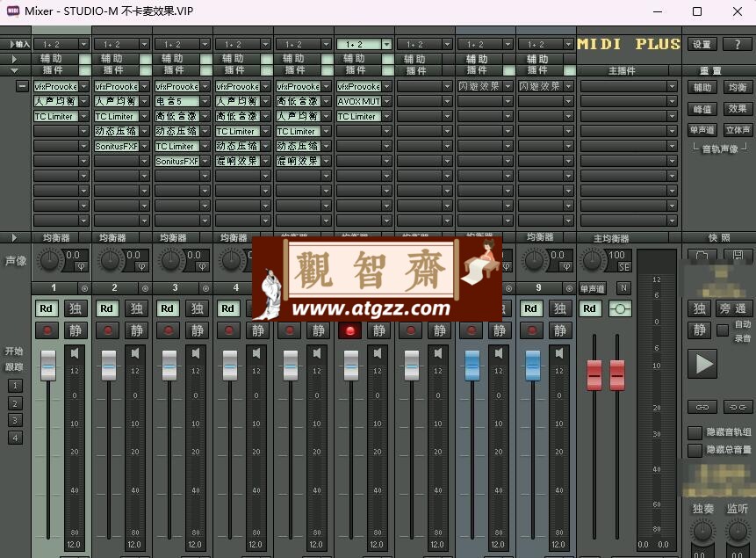Click the circle icon beside channel 9 number
This screenshot has height=558, width=756.
[569, 288]
